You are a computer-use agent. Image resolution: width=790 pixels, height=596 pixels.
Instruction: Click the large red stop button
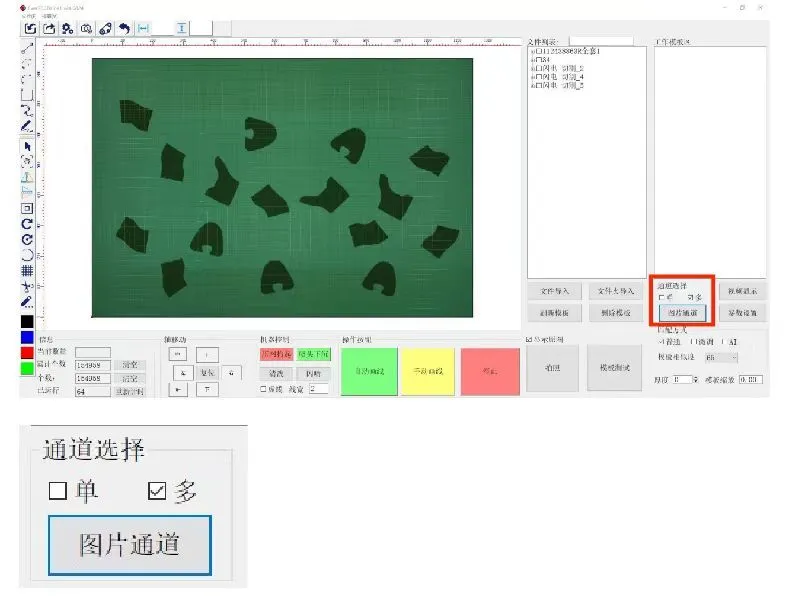pyautogui.click(x=490, y=371)
